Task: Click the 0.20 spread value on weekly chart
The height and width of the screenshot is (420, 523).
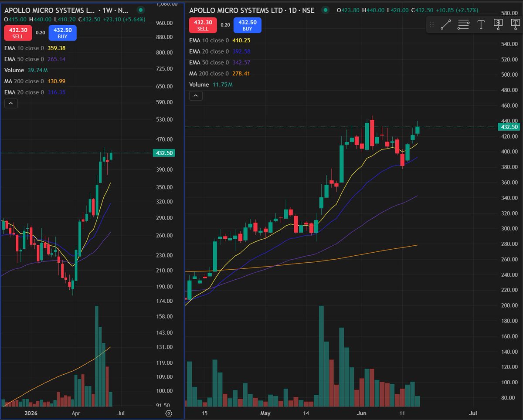Action: tap(40, 32)
